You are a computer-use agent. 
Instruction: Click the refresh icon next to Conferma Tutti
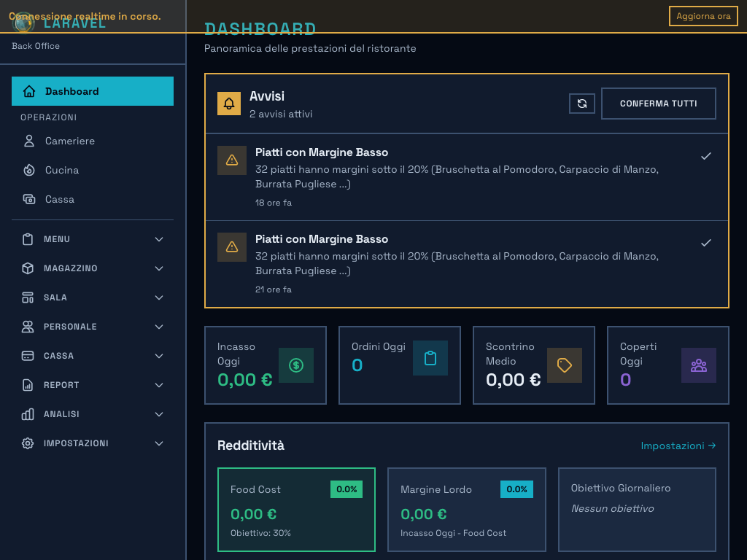581,103
